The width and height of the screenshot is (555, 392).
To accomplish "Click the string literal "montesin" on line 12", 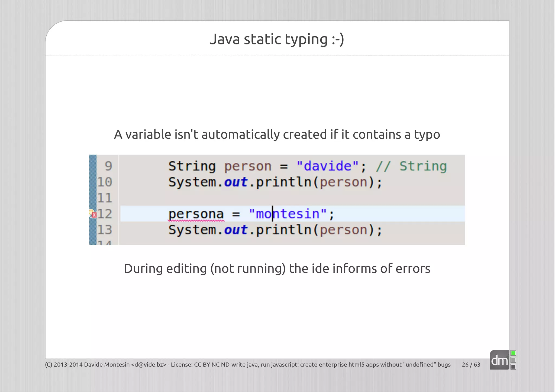I will pyautogui.click(x=288, y=214).
